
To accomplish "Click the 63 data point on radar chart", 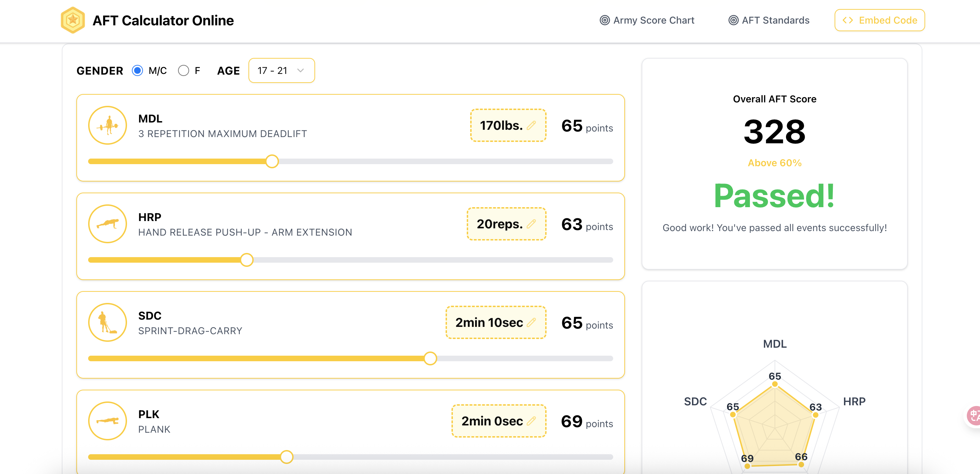I will pyautogui.click(x=815, y=415).
